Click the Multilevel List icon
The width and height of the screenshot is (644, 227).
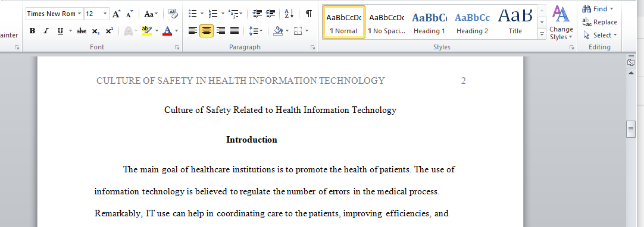(233, 14)
